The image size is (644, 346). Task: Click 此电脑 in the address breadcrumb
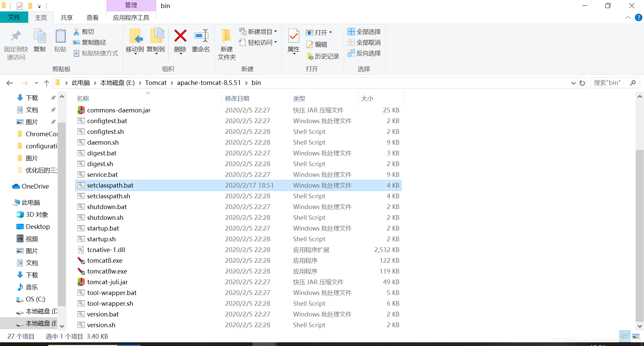81,83
